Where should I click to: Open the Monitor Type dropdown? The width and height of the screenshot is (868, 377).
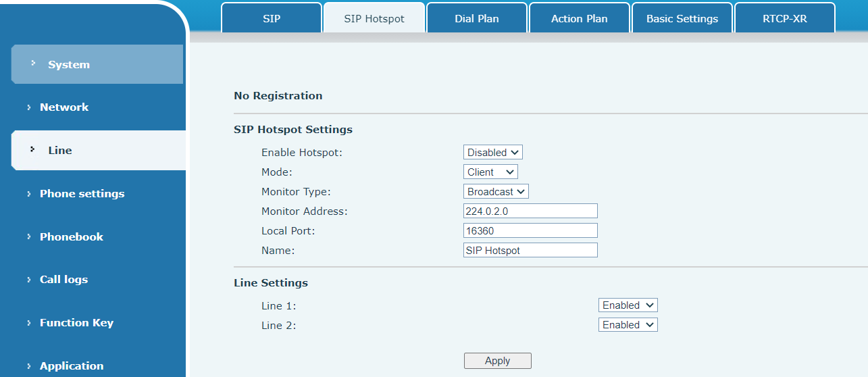pos(496,192)
